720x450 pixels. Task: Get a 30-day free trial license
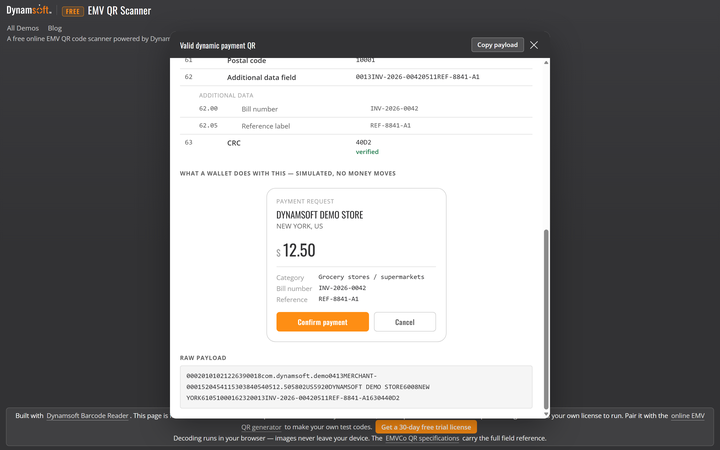click(426, 427)
